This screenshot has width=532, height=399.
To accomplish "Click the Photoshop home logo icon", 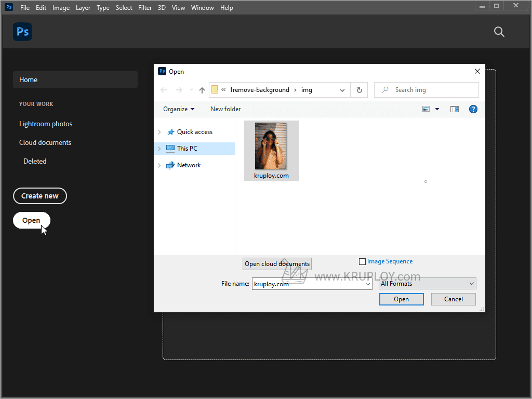I will coord(22,32).
